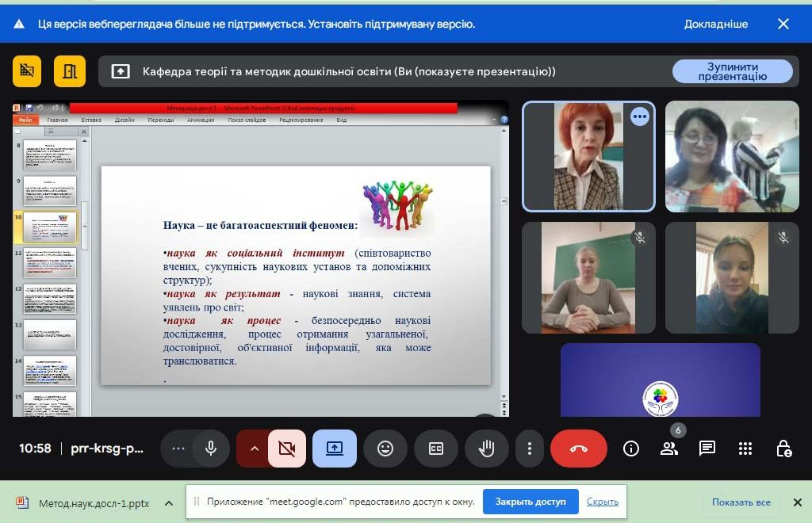Click the Закрыть доступ button
The width and height of the screenshot is (812, 523).
coord(530,502)
